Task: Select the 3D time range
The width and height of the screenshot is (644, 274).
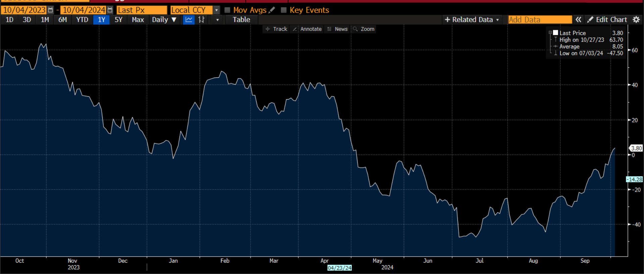Action: tap(27, 20)
